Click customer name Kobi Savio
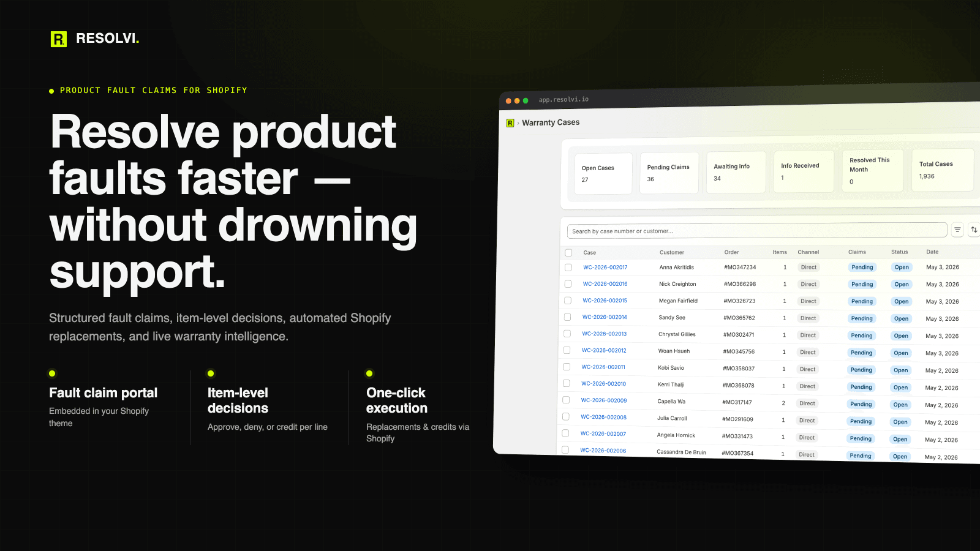Image resolution: width=980 pixels, height=551 pixels. coord(671,368)
